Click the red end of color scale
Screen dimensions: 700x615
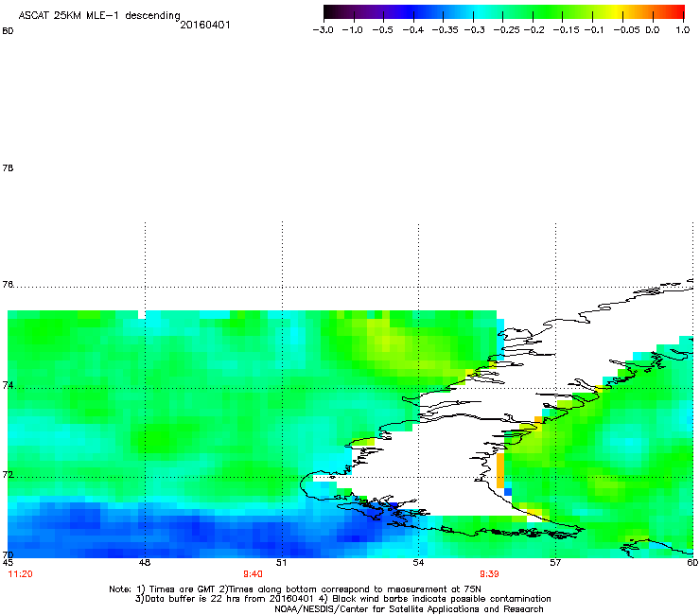pyautogui.click(x=678, y=12)
